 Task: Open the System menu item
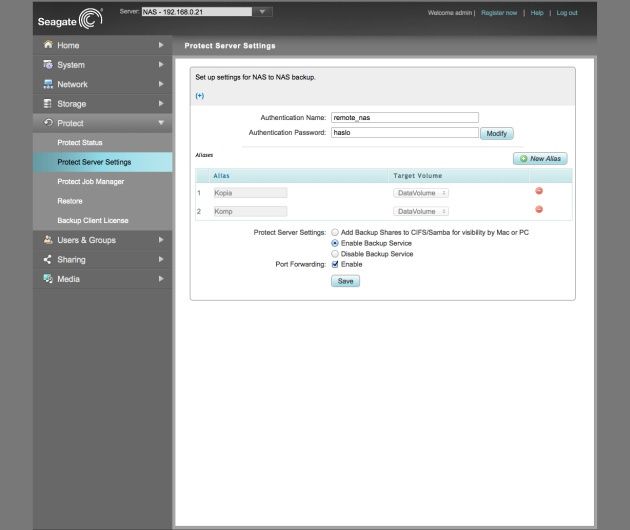(x=102, y=65)
